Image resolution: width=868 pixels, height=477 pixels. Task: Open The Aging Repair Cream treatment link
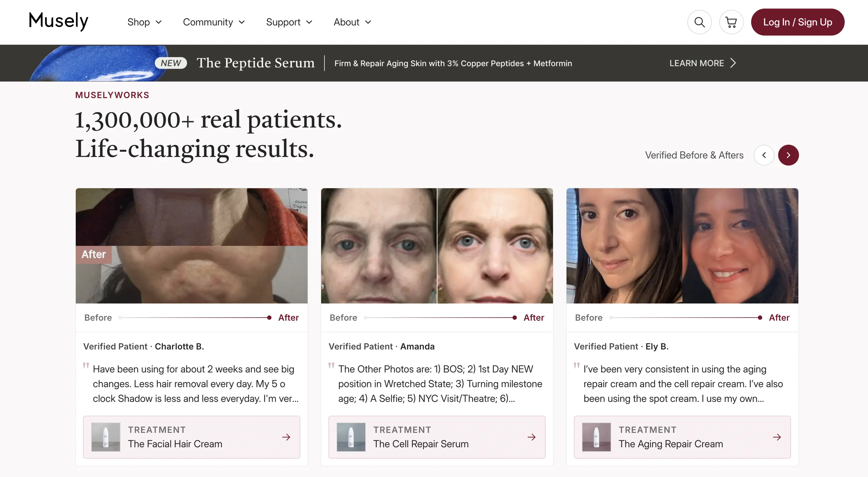coord(682,437)
